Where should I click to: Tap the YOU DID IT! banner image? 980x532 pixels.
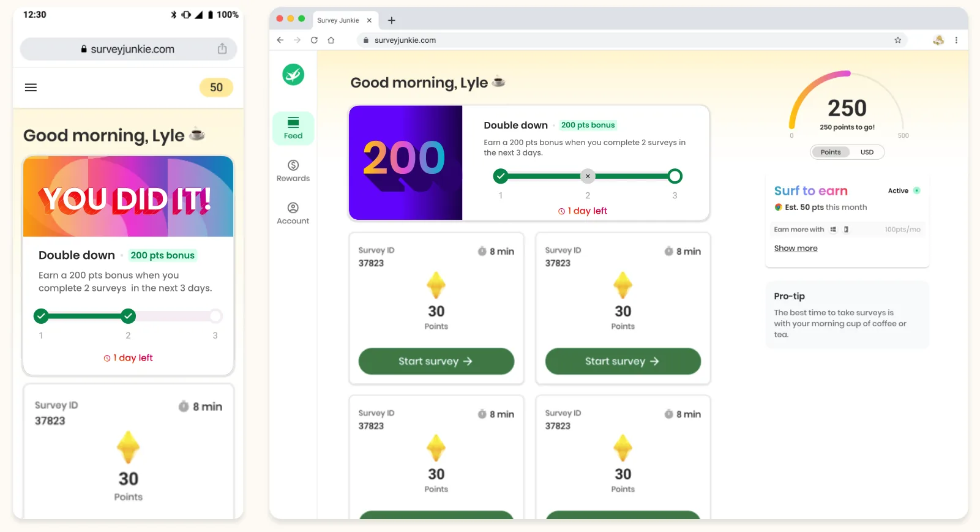pos(128,197)
